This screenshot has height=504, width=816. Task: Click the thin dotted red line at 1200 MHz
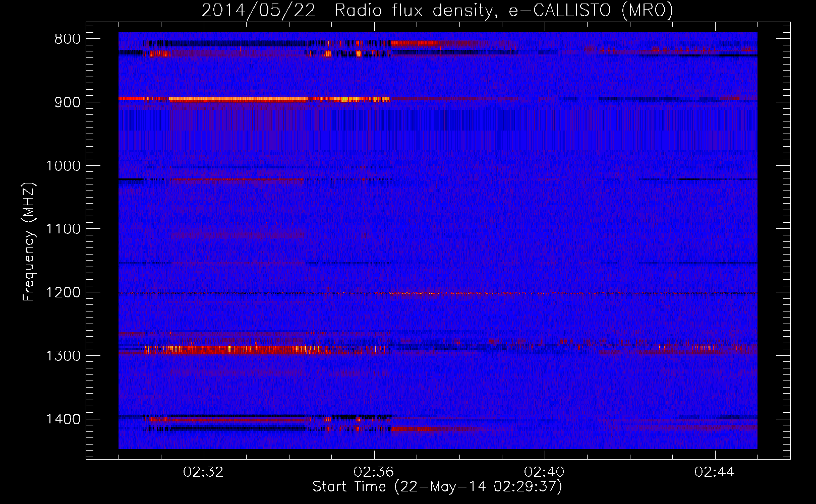tap(438, 293)
